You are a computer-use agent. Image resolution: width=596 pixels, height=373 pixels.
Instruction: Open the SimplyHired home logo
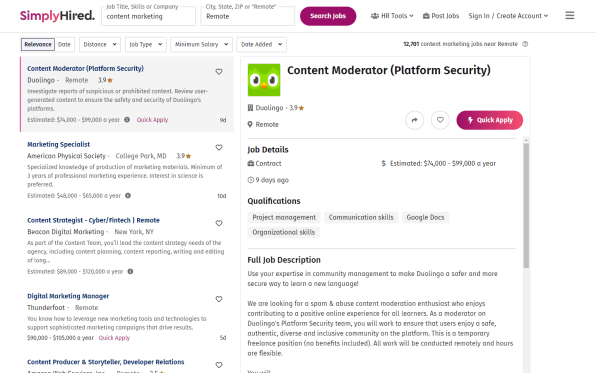[x=57, y=16]
